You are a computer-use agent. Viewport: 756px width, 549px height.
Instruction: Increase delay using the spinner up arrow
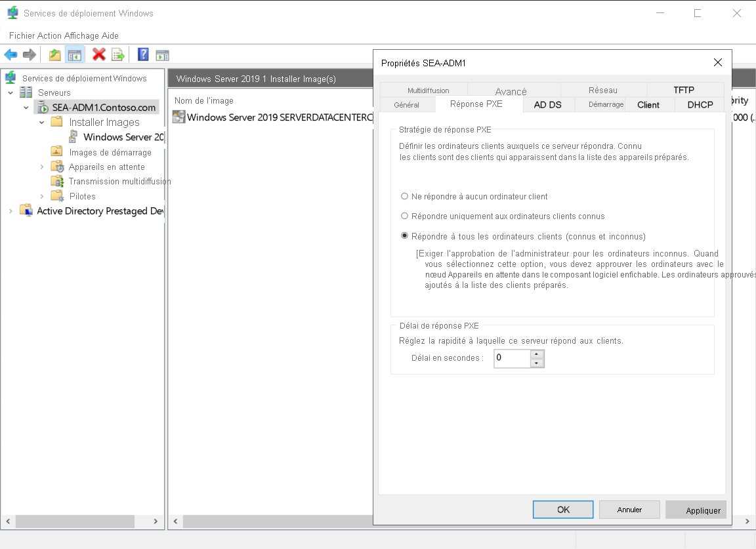537,355
